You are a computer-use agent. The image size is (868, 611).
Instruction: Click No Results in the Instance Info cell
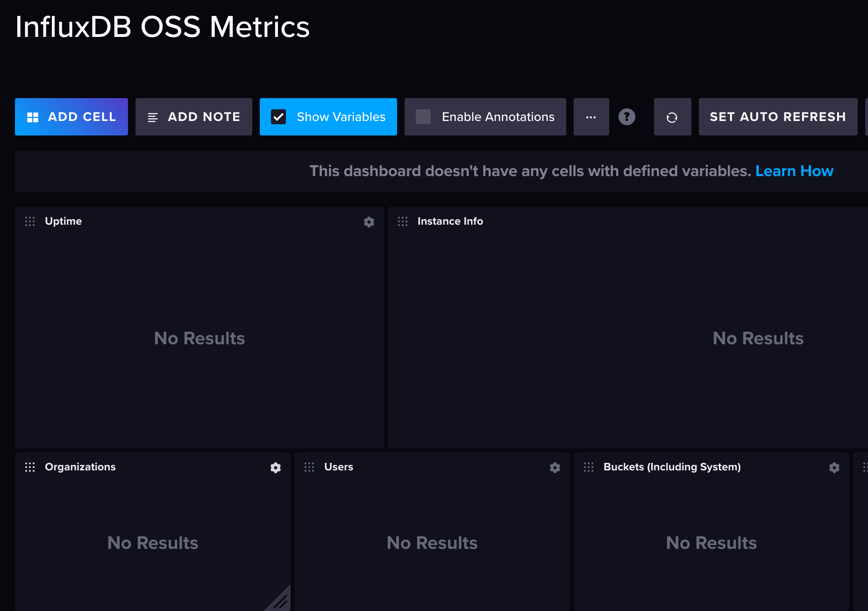(x=758, y=338)
